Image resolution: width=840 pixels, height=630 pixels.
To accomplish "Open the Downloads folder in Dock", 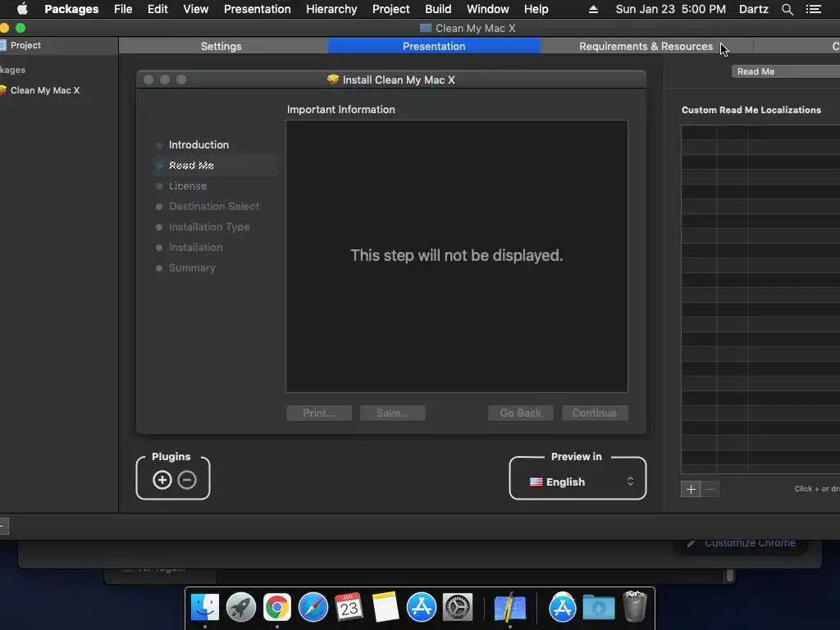I will (x=598, y=607).
